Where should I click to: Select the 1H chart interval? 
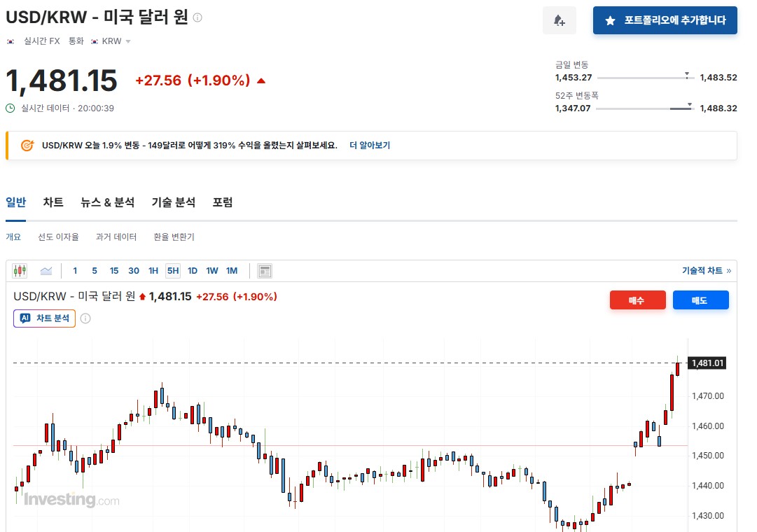(x=153, y=271)
